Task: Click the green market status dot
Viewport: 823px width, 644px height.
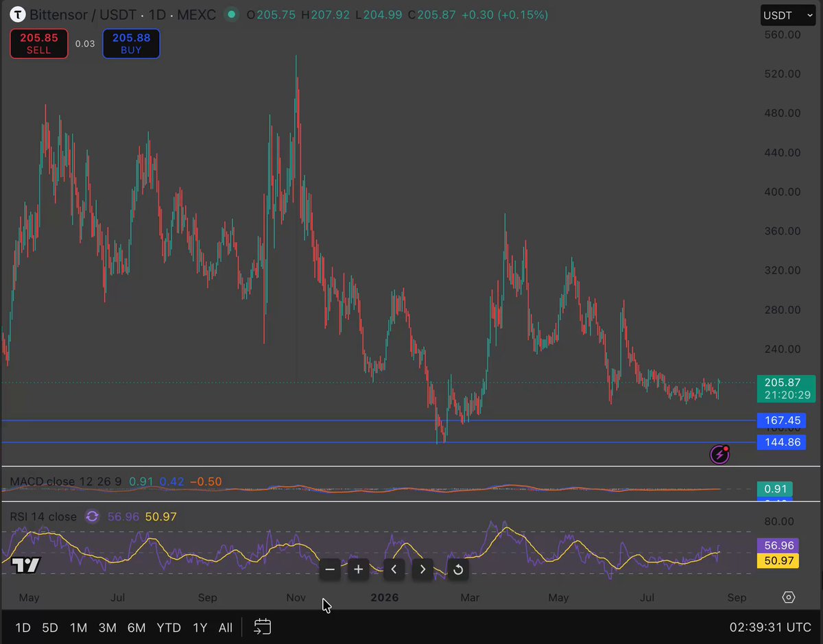Action: (232, 14)
